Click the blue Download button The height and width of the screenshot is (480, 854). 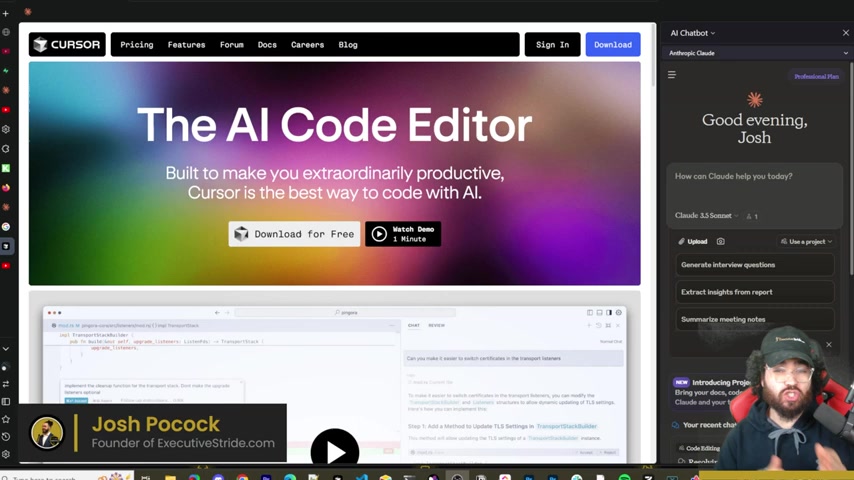[613, 45]
